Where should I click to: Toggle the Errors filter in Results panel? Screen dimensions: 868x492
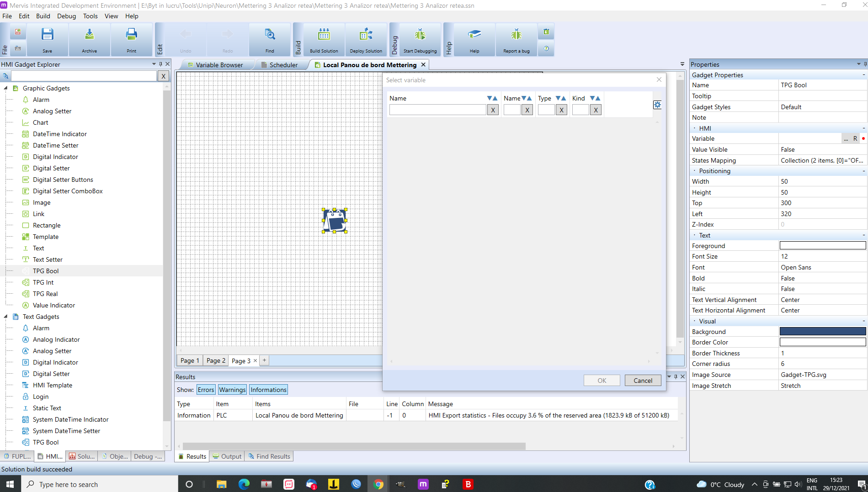(206, 389)
